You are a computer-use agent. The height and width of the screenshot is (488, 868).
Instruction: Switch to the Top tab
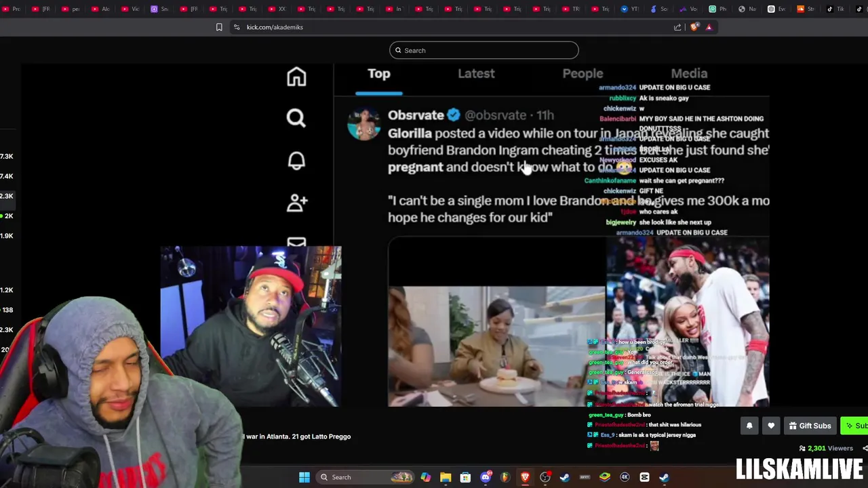tap(379, 73)
